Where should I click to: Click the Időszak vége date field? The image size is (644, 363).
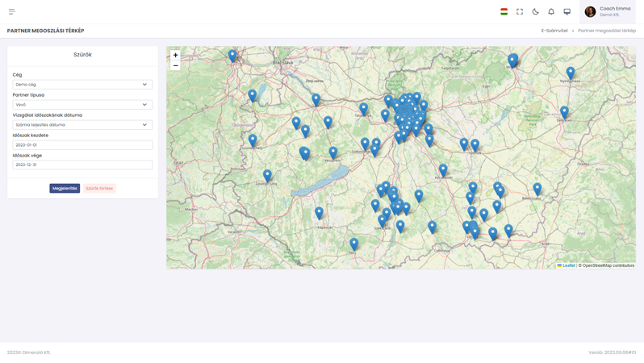82,165
